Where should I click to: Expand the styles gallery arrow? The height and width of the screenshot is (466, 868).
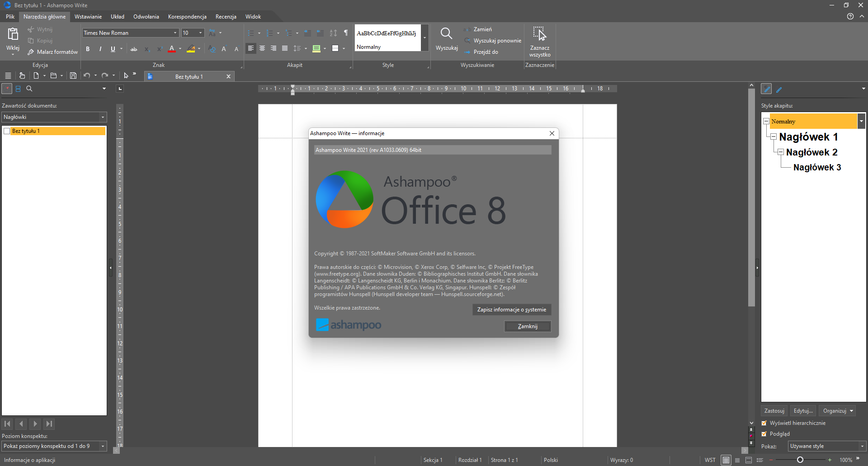click(425, 38)
